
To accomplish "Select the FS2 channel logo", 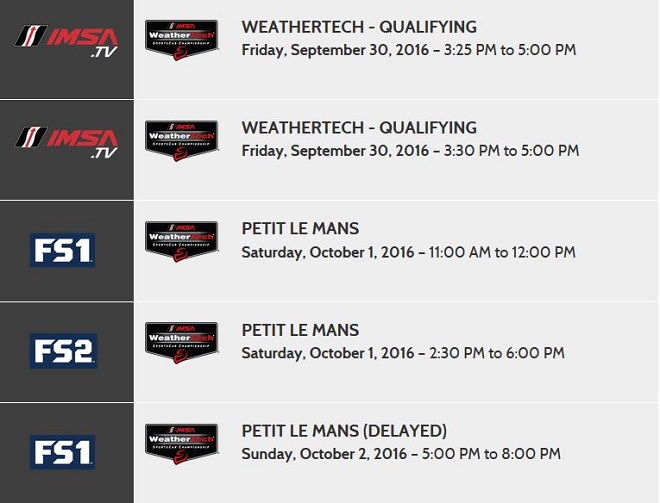I will (x=63, y=350).
